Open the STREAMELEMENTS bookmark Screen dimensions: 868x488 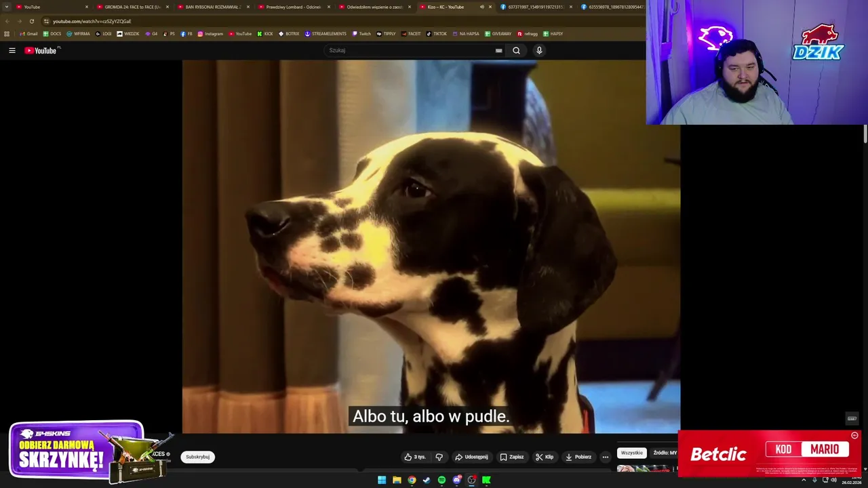325,34
